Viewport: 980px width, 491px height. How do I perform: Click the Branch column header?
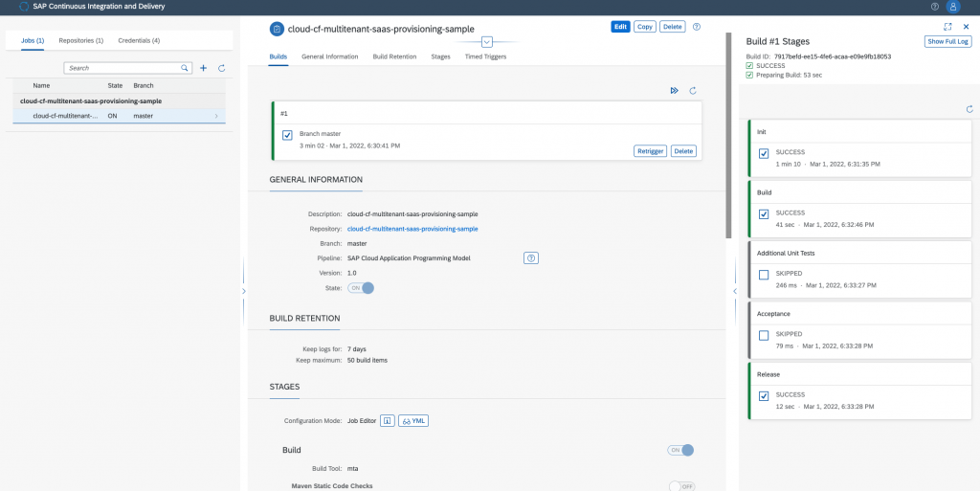click(x=144, y=85)
